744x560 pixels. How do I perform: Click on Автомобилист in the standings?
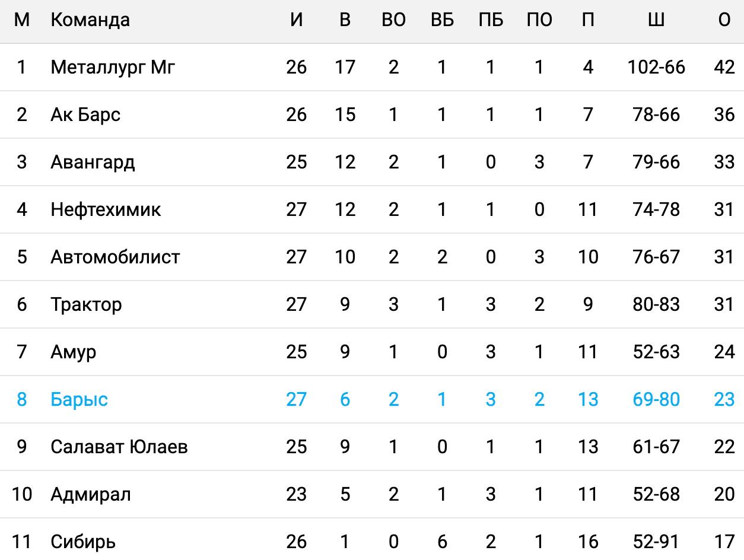pyautogui.click(x=115, y=257)
